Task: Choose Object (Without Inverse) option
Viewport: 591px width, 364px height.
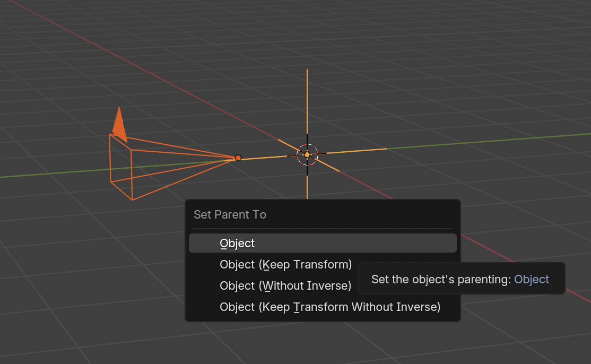Action: 285,285
